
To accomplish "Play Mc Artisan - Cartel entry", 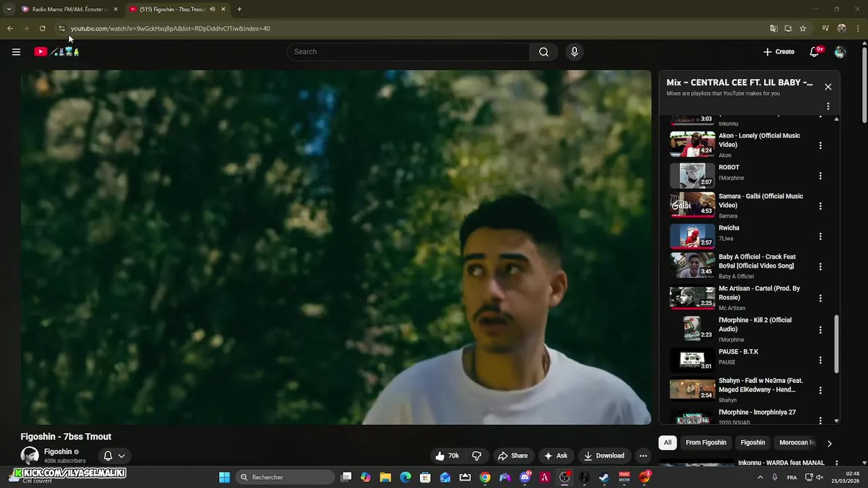I will point(692,297).
